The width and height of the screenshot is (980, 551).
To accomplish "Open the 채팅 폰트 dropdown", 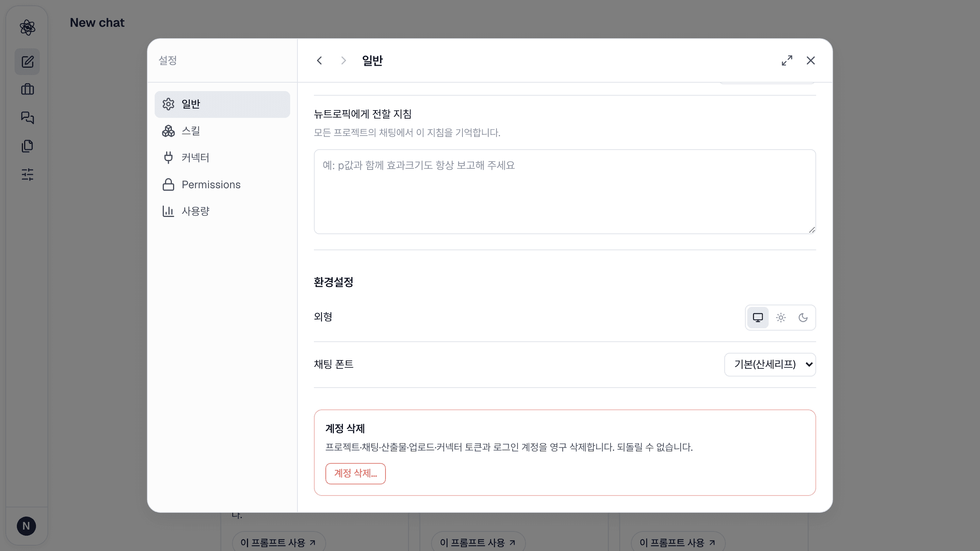I will pyautogui.click(x=770, y=364).
